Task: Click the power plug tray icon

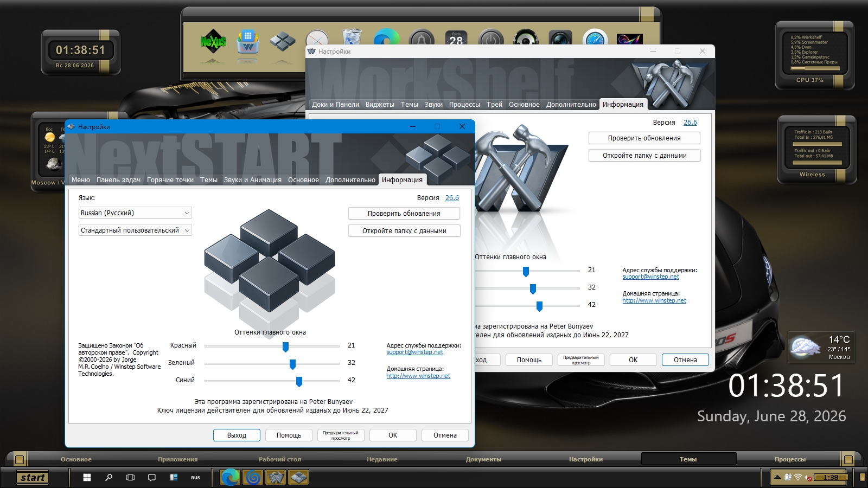Action: (x=788, y=477)
